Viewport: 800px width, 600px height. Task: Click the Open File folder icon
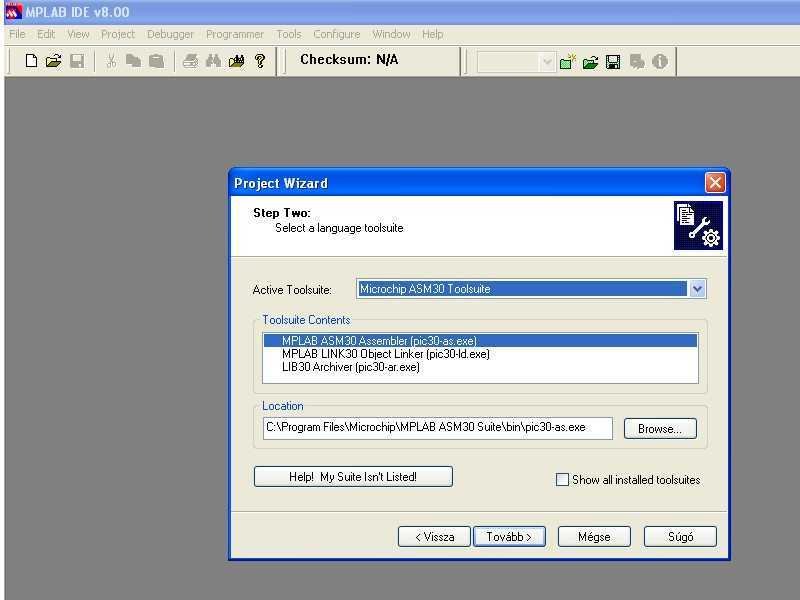54,61
